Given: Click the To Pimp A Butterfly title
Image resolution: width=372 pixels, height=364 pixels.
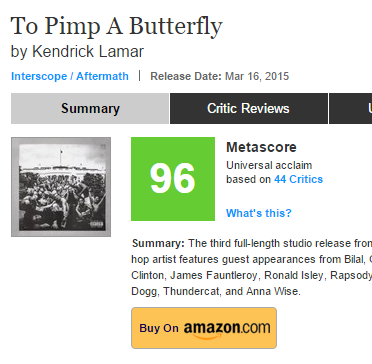Looking at the screenshot, I should (117, 26).
